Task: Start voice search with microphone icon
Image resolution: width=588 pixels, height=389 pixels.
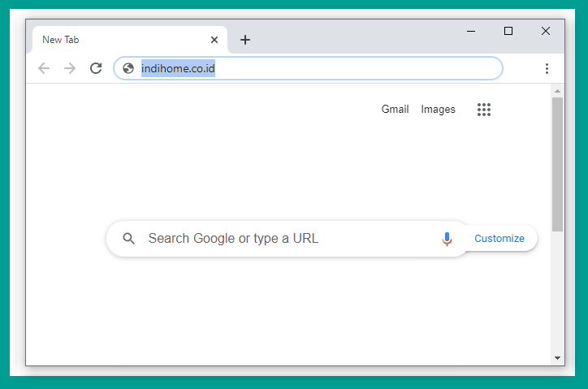Action: 447,239
